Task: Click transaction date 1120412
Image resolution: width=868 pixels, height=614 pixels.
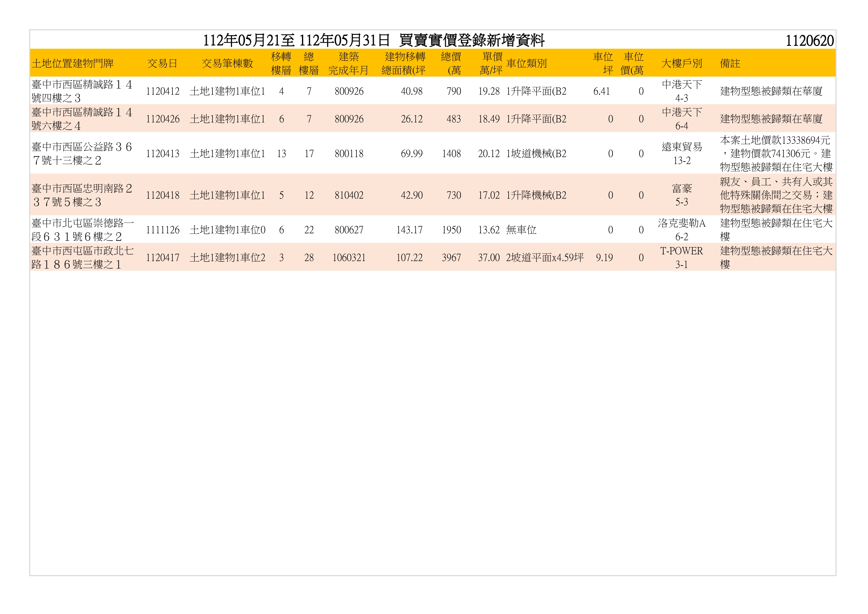Action: click(x=163, y=91)
